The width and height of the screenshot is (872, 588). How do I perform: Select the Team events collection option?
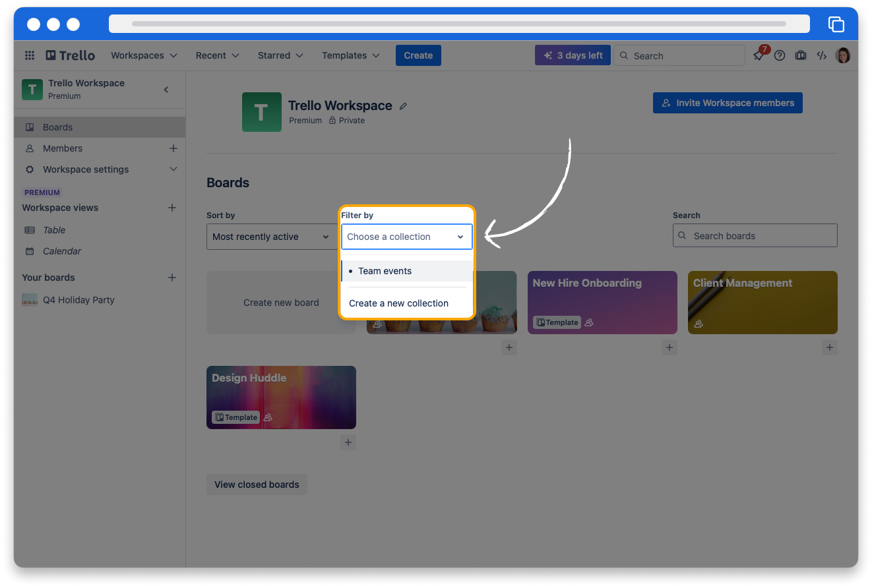click(x=407, y=271)
